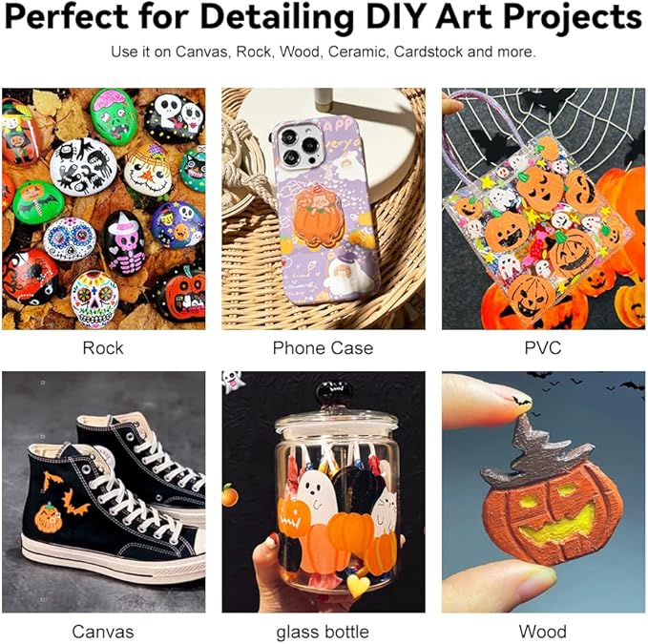Click the 'PVC' caption text
Image resolution: width=648 pixels, height=644 pixels.
click(543, 348)
